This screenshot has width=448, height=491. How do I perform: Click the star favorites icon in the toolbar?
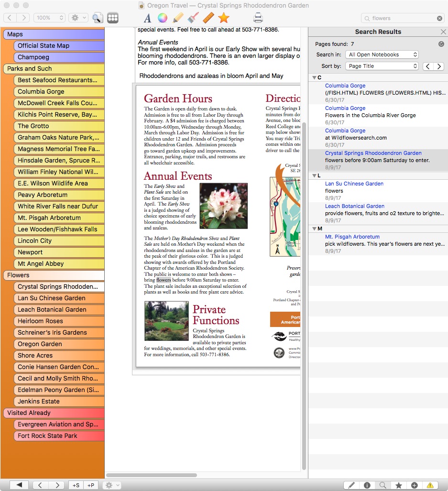224,18
